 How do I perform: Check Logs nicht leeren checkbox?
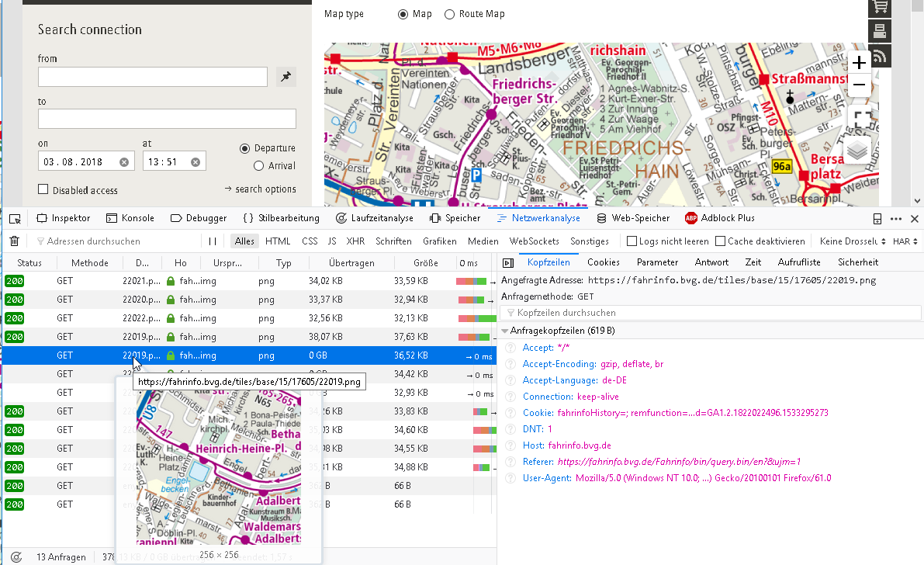(x=632, y=241)
